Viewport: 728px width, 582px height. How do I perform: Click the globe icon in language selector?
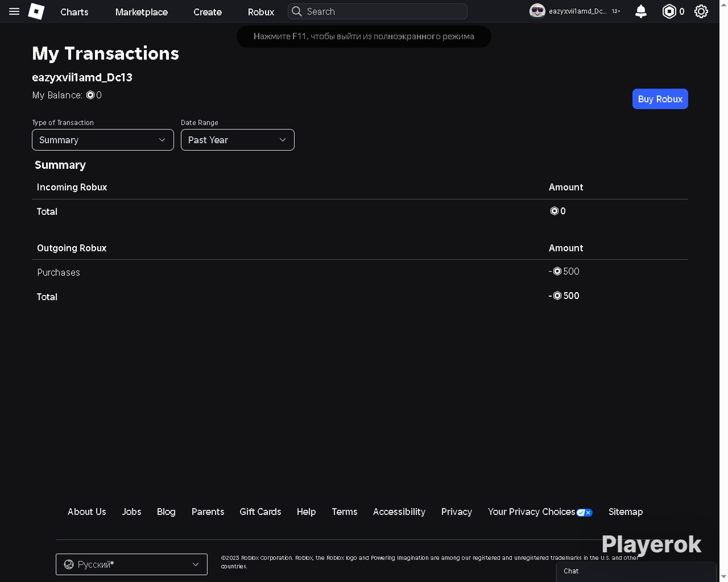(69, 565)
